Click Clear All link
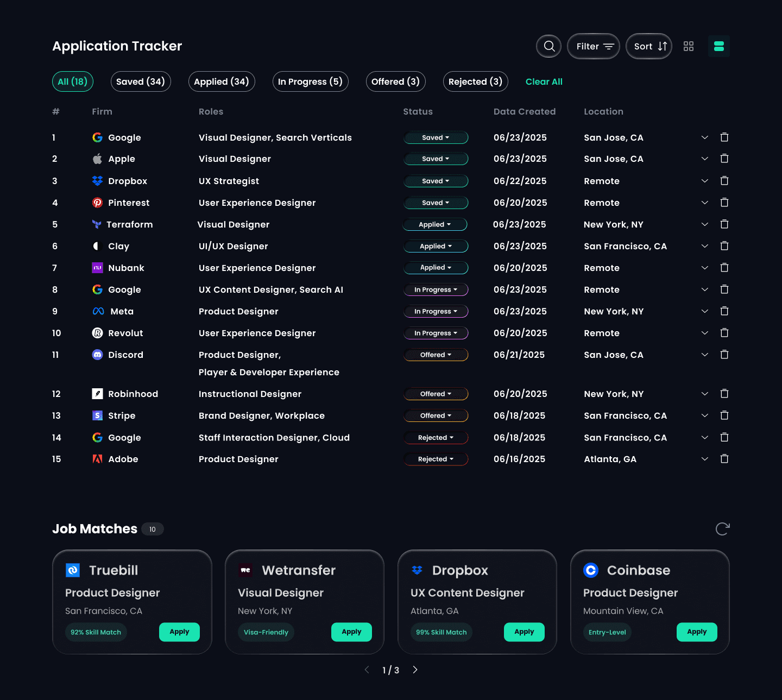Image resolution: width=782 pixels, height=700 pixels. tap(544, 81)
